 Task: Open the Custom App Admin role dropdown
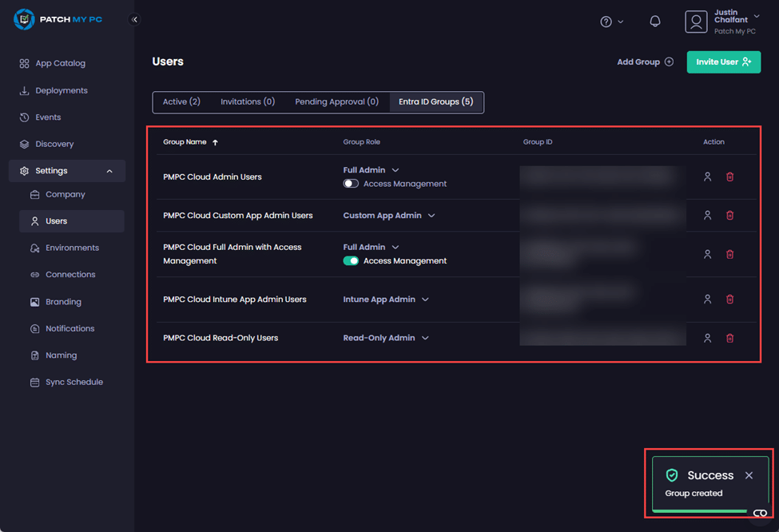click(x=389, y=216)
